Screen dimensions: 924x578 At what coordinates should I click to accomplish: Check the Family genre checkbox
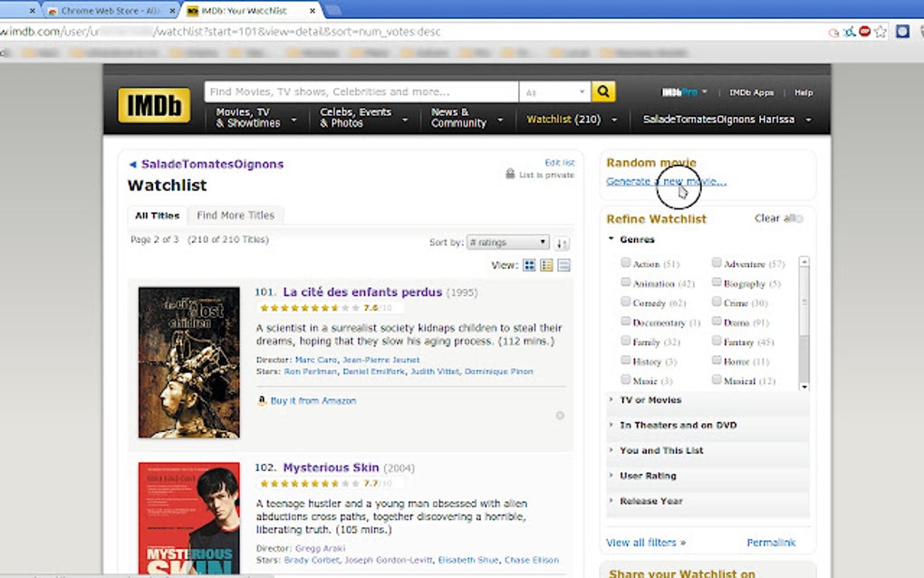[626, 341]
